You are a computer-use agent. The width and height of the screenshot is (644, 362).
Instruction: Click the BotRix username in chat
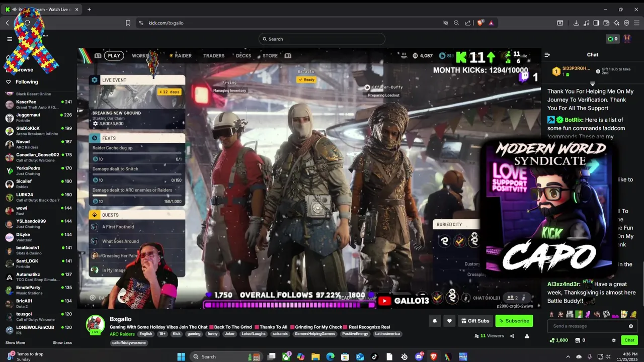coord(573,120)
